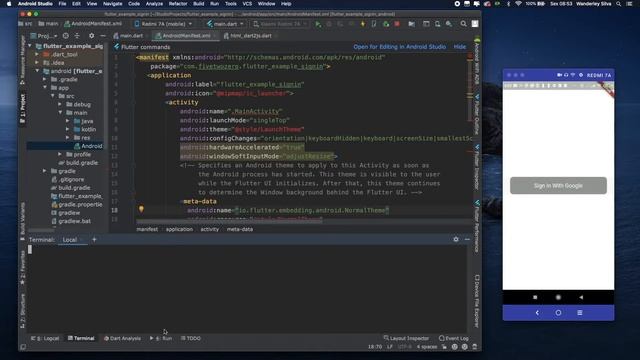Select the gradlew.bat file
This screenshot has height=360, width=640.
coord(71,221)
